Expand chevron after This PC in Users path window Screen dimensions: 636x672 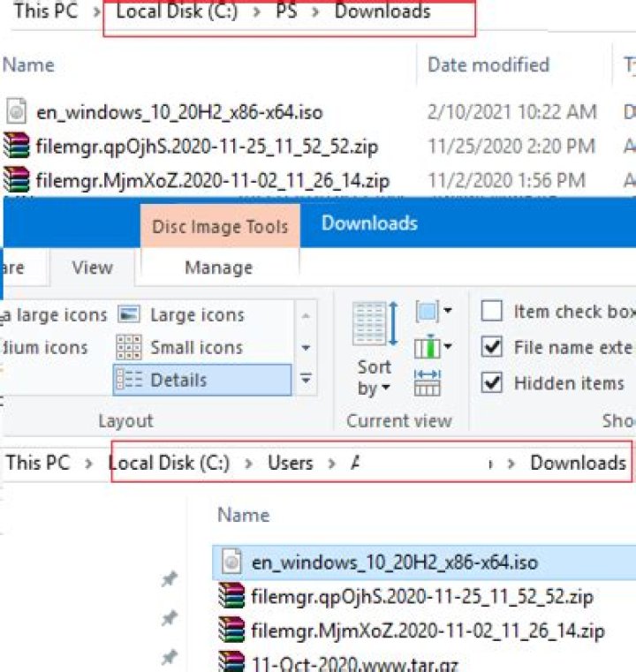coord(88,464)
